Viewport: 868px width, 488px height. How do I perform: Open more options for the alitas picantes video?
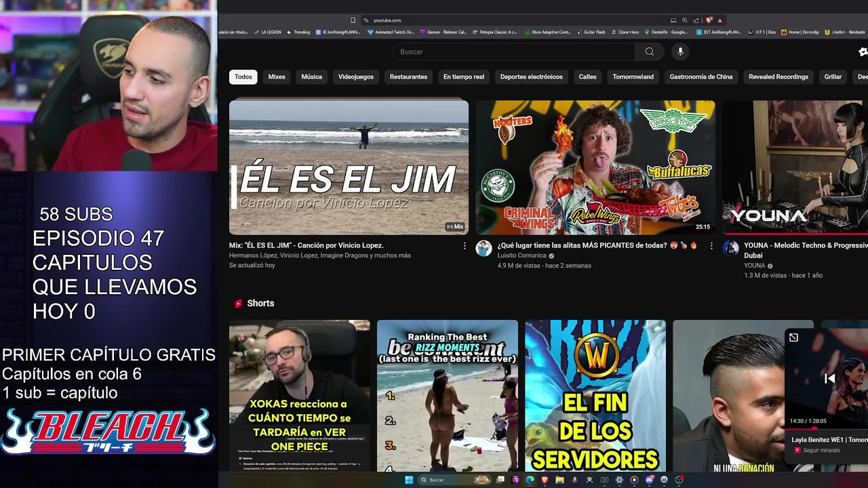pyautogui.click(x=711, y=245)
